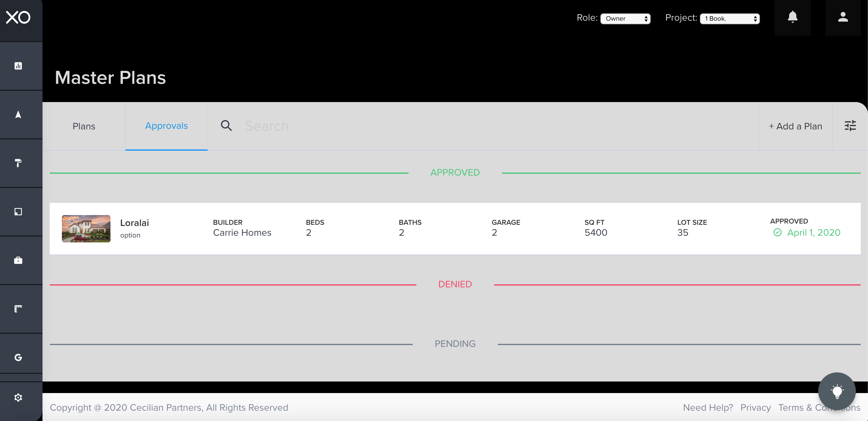Select the floor plan square sidebar icon
Screen dimensions: 868x421
point(18,211)
